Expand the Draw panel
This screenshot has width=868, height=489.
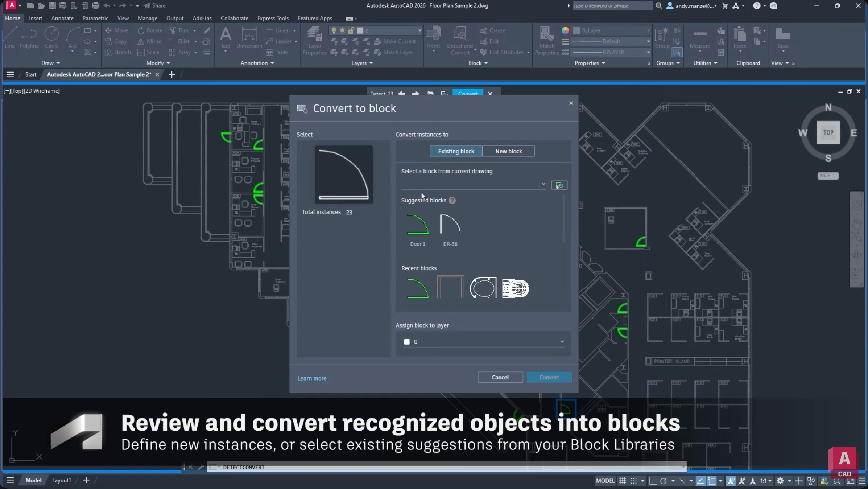click(x=50, y=63)
